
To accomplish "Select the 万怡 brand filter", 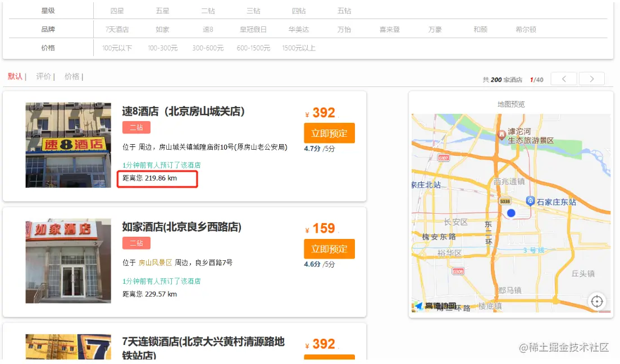I will click(344, 30).
